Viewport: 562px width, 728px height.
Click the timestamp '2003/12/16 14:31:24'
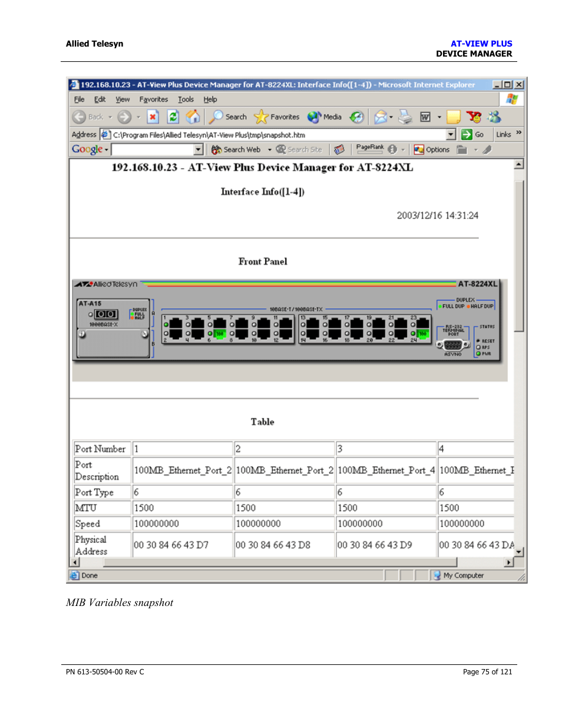pos(437,215)
